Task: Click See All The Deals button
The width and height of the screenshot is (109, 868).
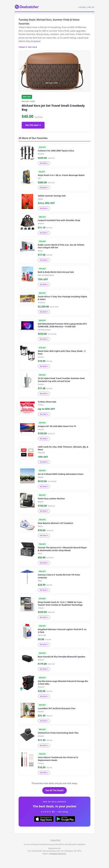Action: (x=55, y=790)
